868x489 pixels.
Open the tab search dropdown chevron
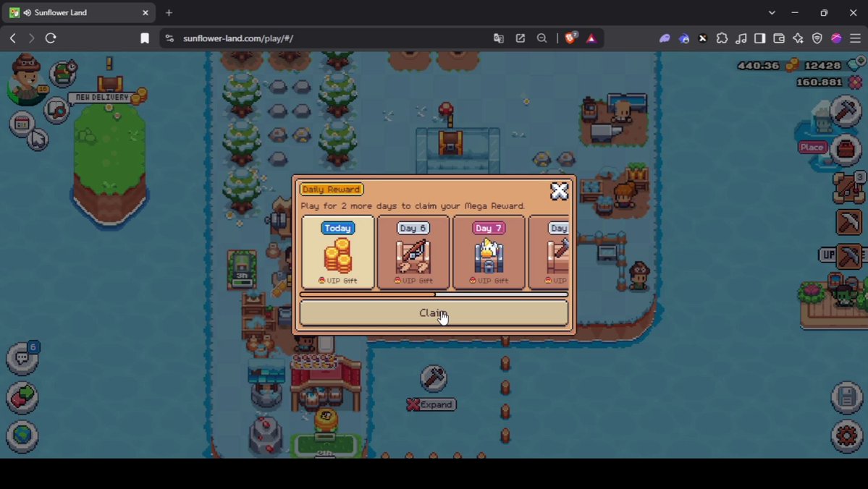coord(772,13)
